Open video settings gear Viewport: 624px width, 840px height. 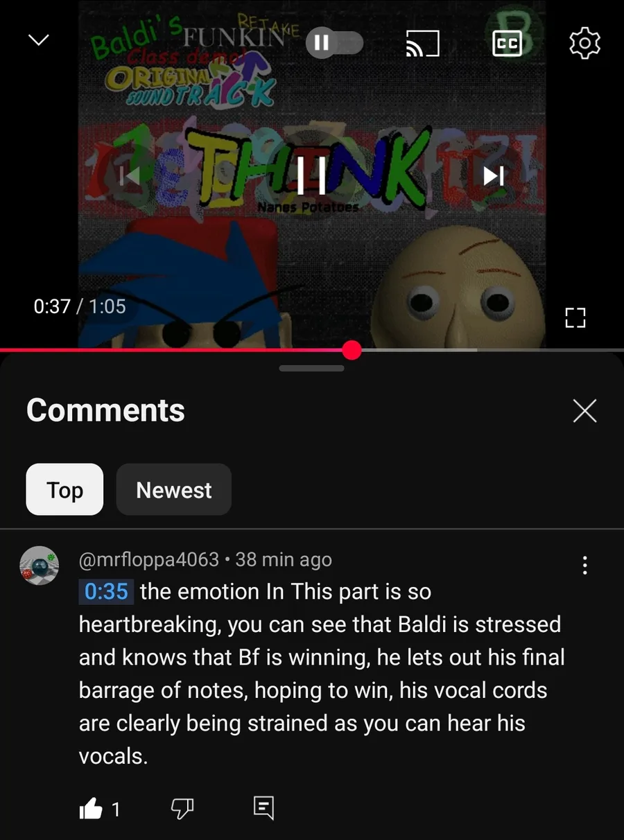pyautogui.click(x=584, y=44)
